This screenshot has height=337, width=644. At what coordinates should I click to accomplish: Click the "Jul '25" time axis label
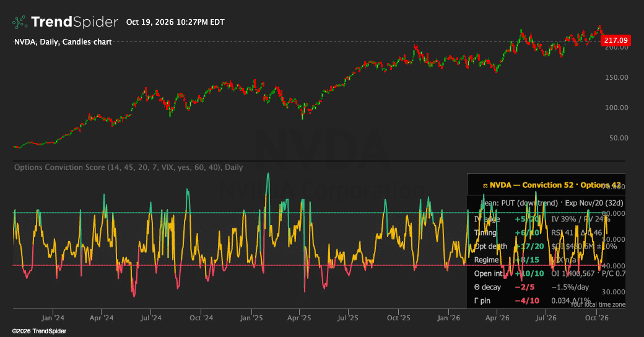click(x=348, y=318)
